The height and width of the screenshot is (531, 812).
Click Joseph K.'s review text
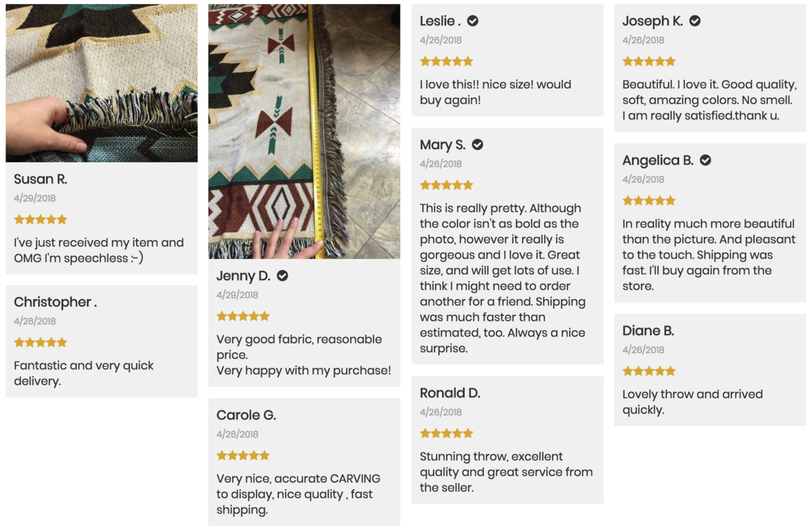(x=708, y=100)
